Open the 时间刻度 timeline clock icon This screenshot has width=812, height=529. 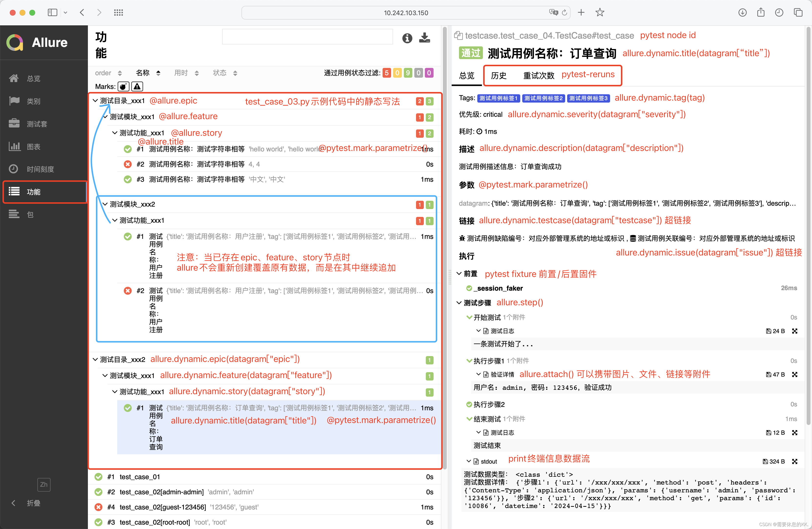14,169
